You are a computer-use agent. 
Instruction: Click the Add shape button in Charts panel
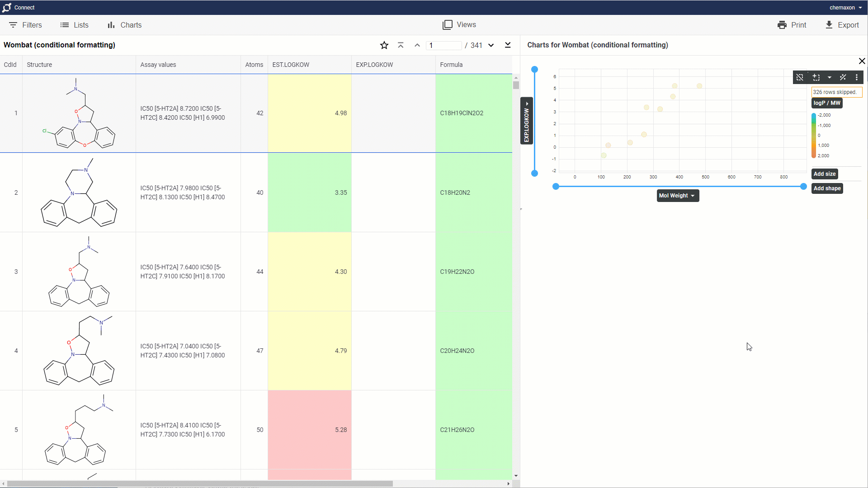[827, 188]
